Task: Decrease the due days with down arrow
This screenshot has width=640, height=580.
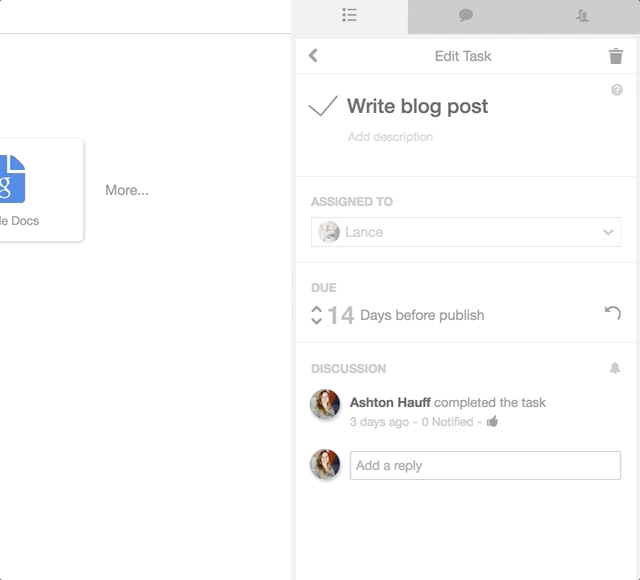Action: [x=316, y=320]
